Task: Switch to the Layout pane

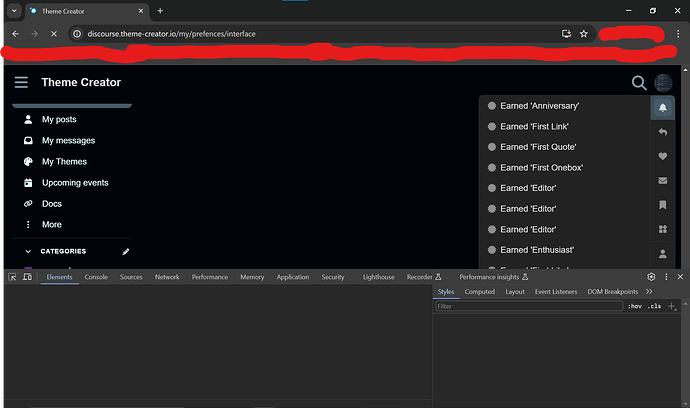Action: pos(515,292)
